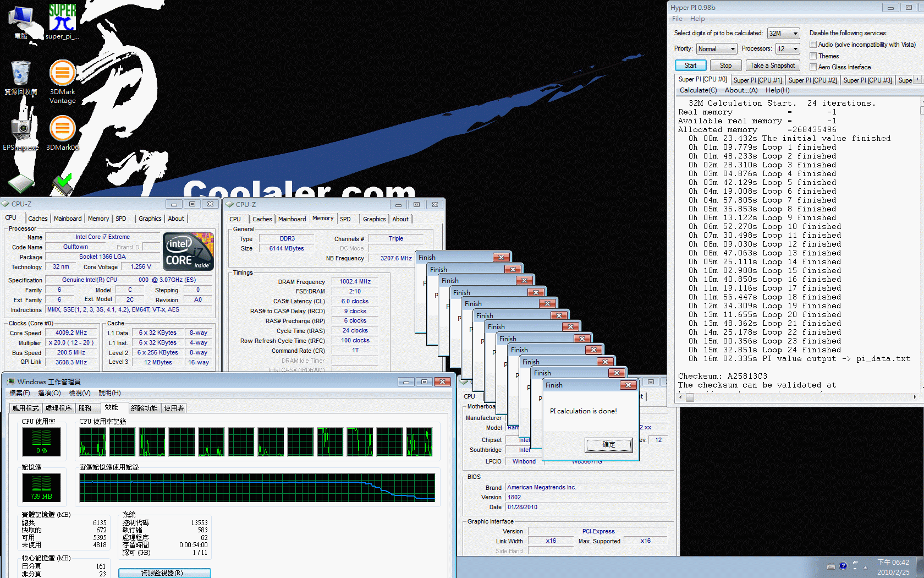Click the Windows 工作管理員 title bar icon

coord(11,381)
